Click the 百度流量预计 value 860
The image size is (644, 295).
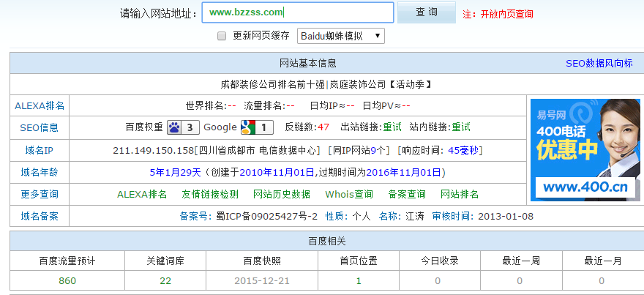click(67, 280)
